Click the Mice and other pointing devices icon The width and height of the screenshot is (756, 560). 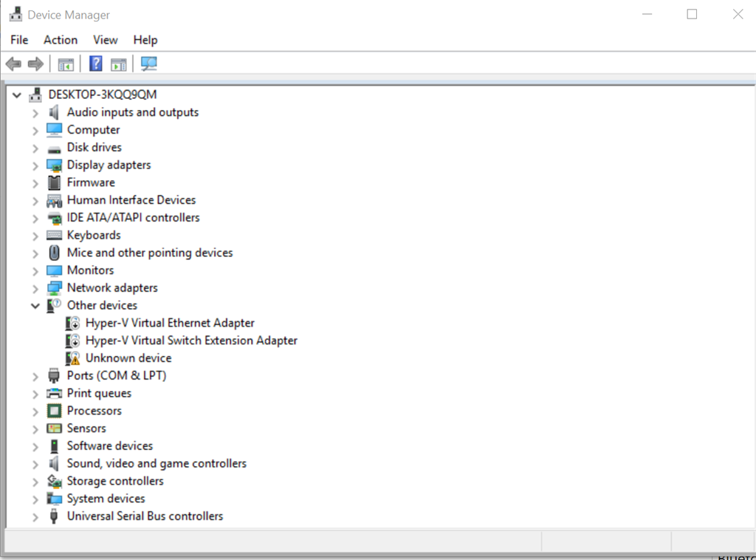click(54, 253)
